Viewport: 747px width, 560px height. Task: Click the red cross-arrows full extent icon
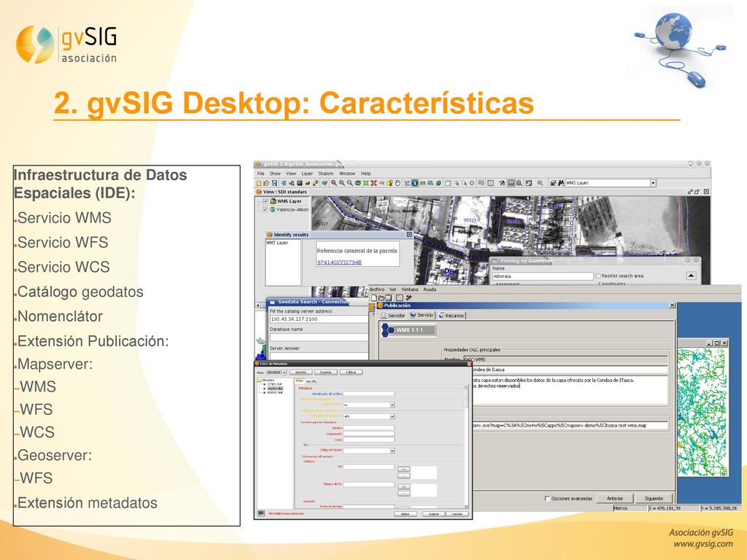[374, 183]
